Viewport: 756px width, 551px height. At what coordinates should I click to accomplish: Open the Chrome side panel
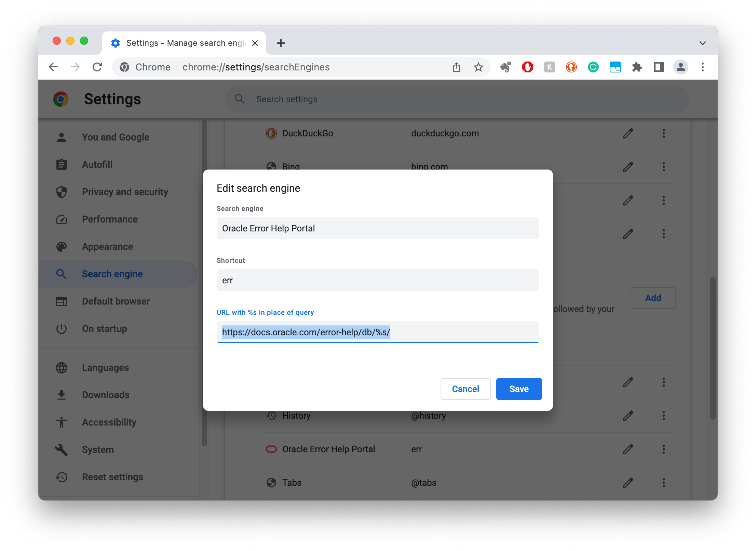(658, 67)
